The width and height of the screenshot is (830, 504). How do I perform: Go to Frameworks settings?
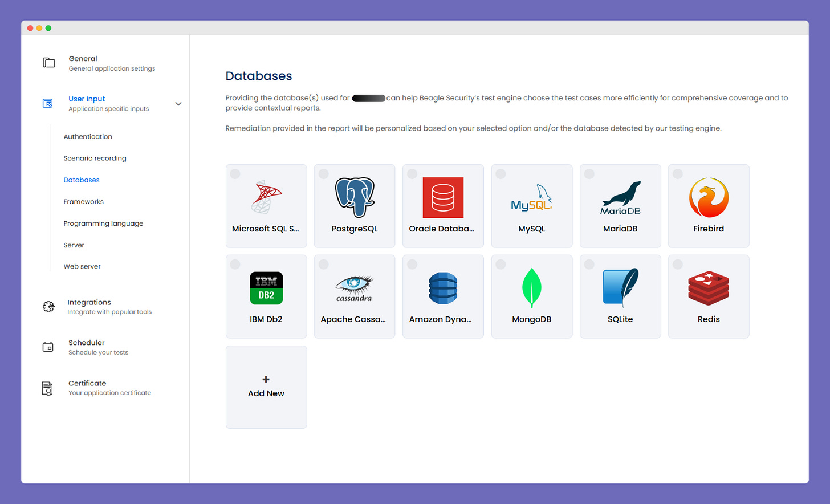tap(83, 202)
